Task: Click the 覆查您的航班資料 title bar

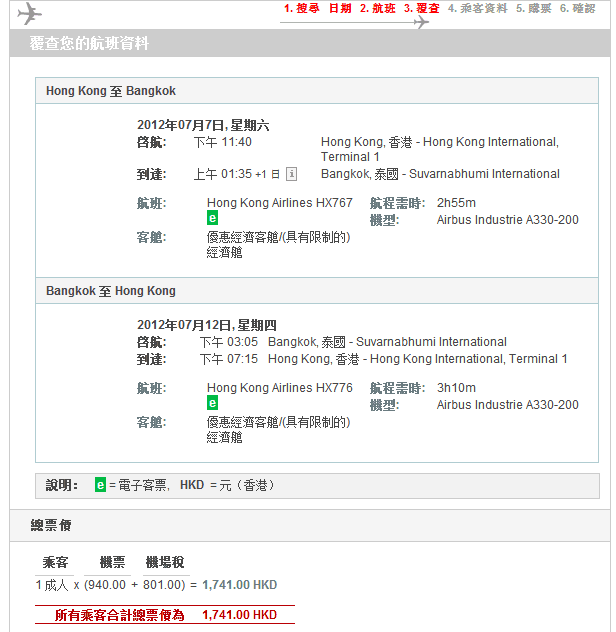Action: (x=90, y=44)
